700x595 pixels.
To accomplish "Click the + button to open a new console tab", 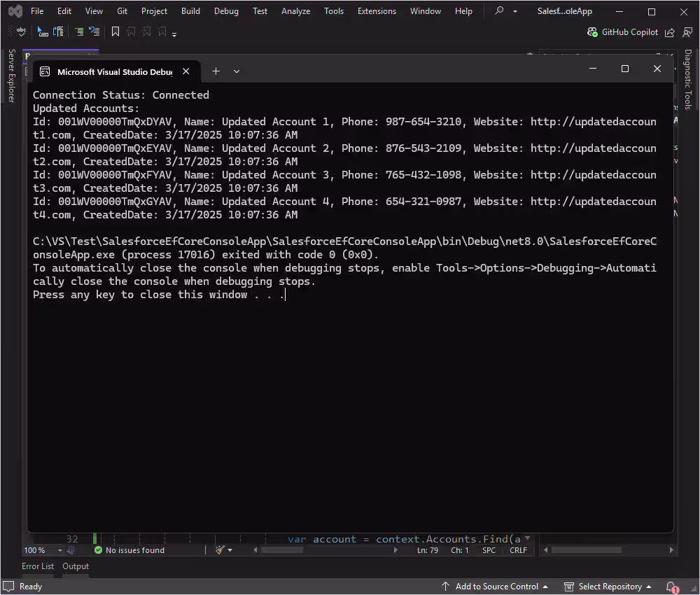I will point(216,71).
